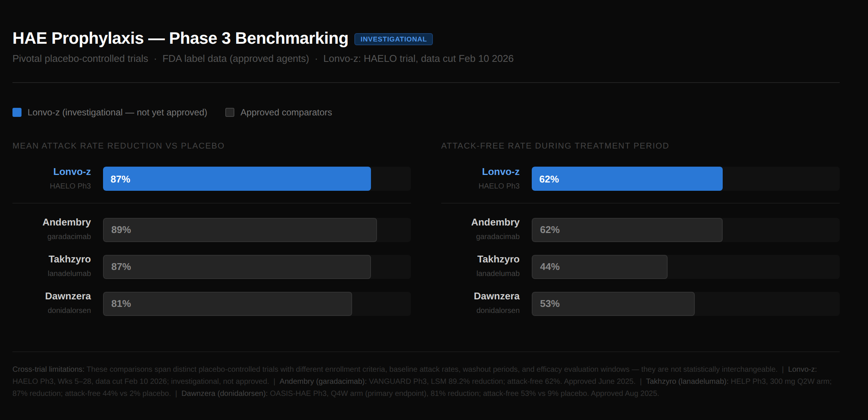Select the Andembry 62% attack-free bar
The height and width of the screenshot is (420, 868).
point(627,230)
